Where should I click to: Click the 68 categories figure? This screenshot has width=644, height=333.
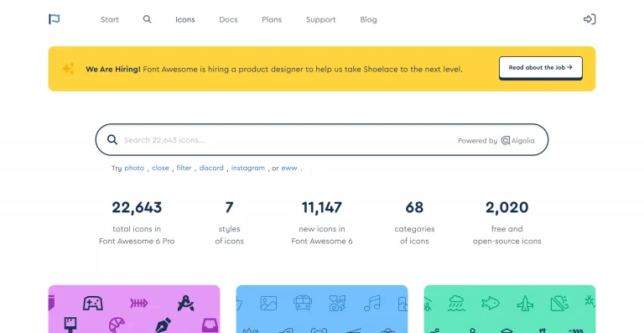tap(414, 207)
